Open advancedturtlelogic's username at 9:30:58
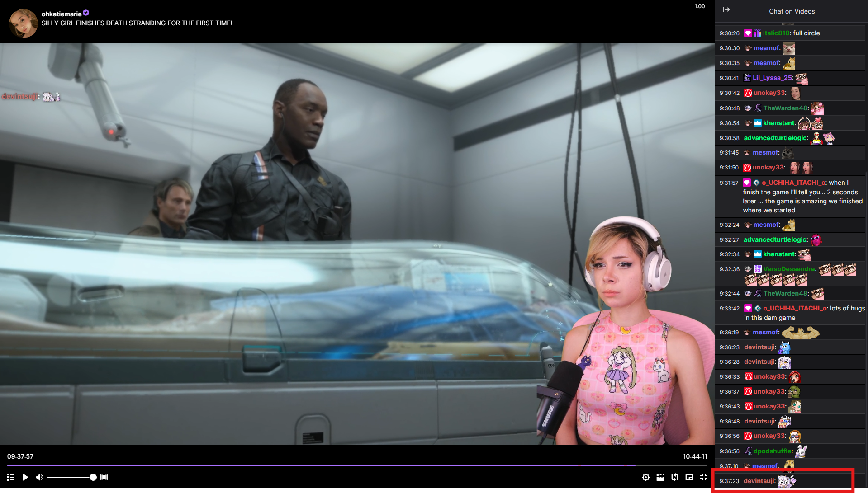 [775, 138]
